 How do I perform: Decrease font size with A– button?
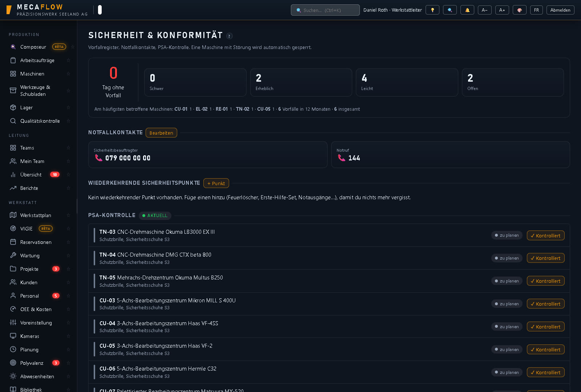click(x=485, y=10)
